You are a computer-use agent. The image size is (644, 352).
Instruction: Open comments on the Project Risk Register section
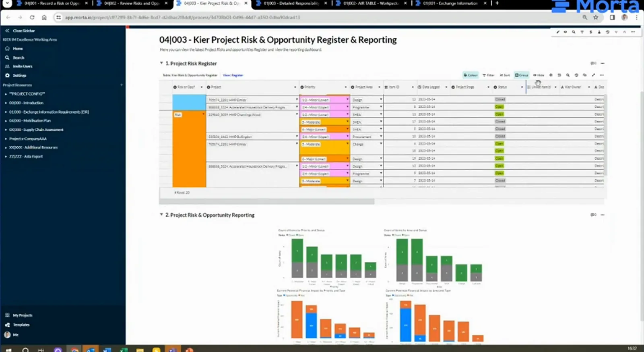tap(593, 63)
